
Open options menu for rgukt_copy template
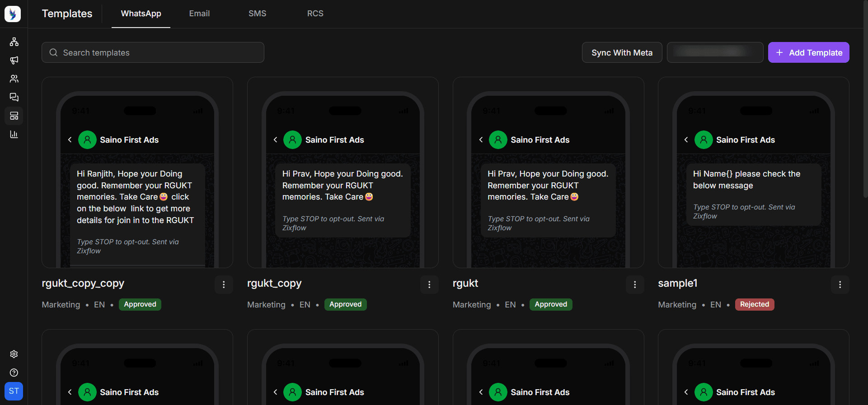[x=429, y=284]
